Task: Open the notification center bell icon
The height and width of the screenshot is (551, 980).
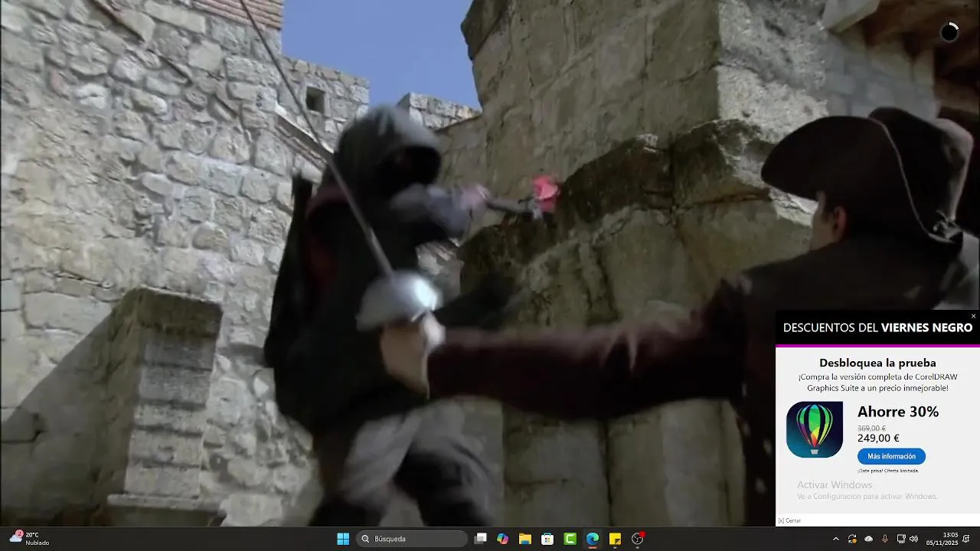Action: pyautogui.click(x=967, y=539)
